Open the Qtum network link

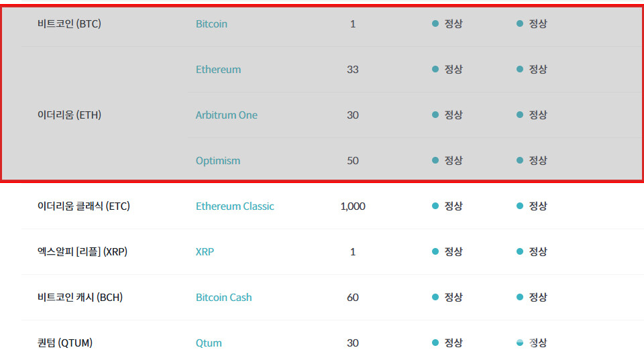pyautogui.click(x=208, y=343)
